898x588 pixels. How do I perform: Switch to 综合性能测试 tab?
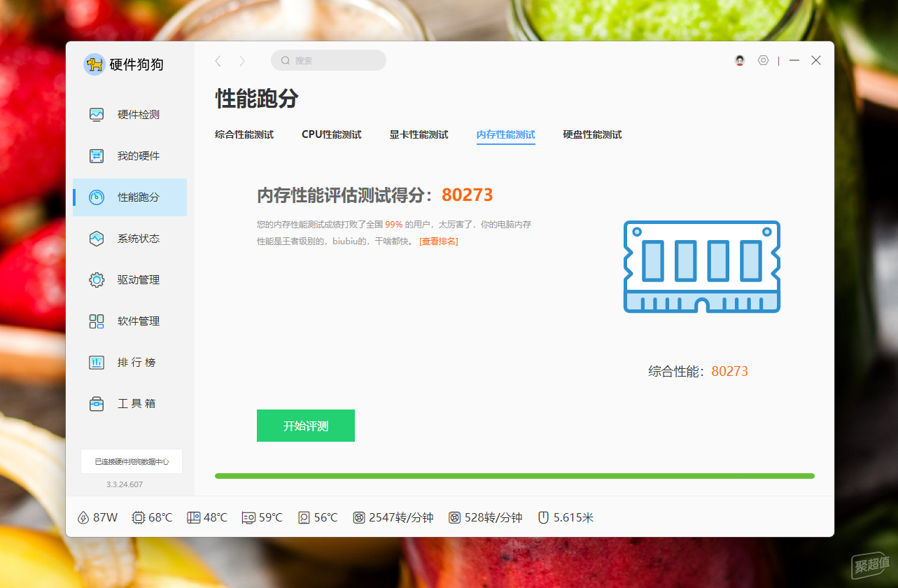coord(244,134)
